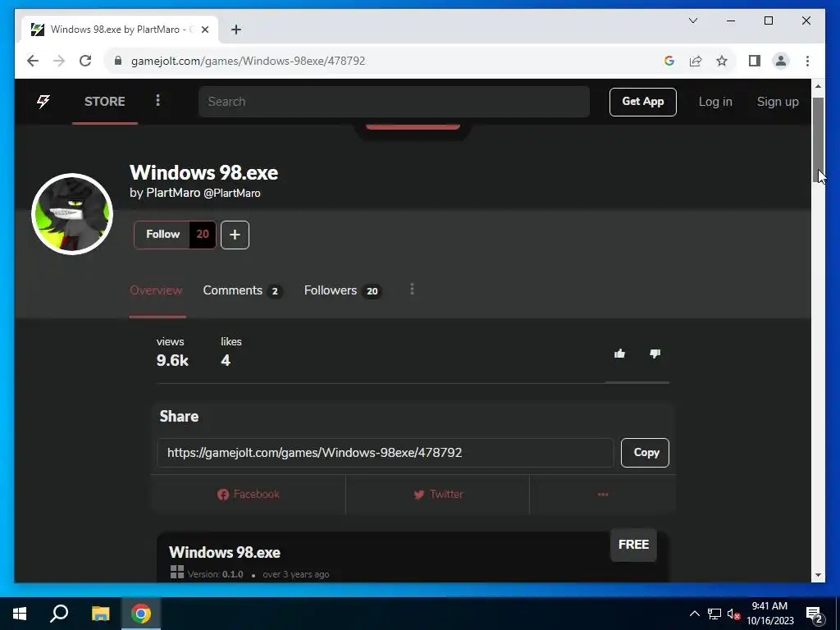Switch to the Comments tab
840x630 pixels.
click(243, 290)
